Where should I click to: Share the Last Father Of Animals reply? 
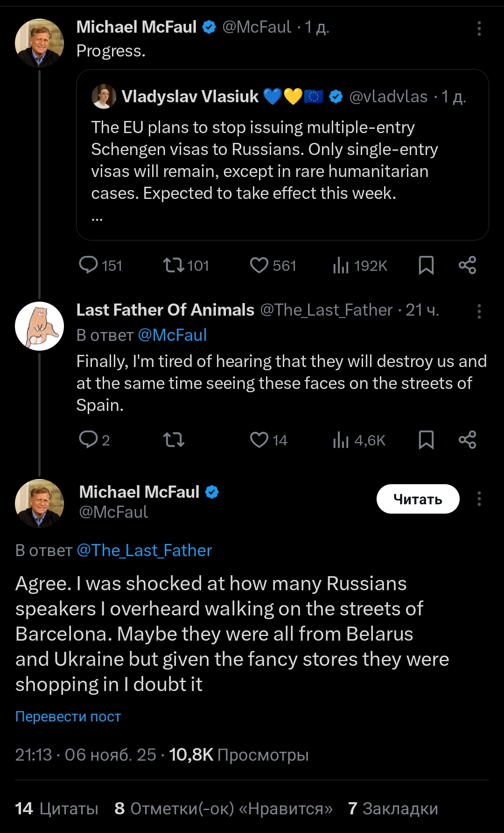tap(467, 440)
